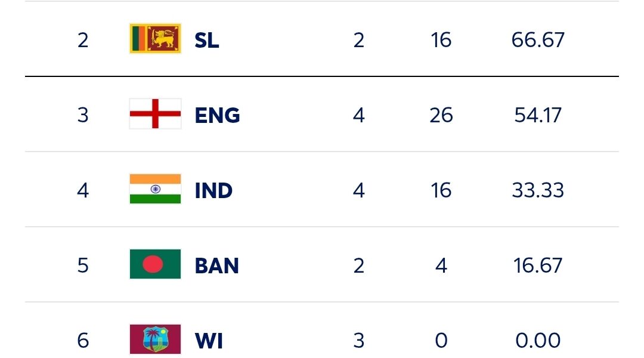Select the WI team name
The image size is (644, 358).
coord(209,341)
